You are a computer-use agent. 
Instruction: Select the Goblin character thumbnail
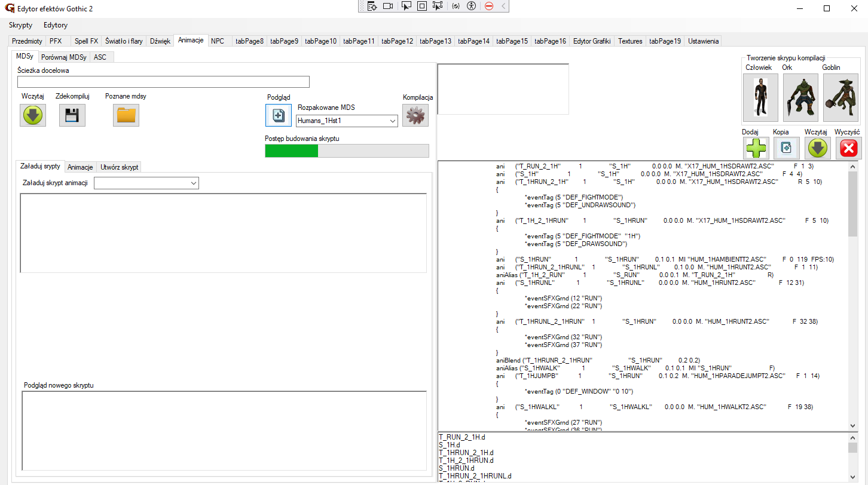coord(840,98)
